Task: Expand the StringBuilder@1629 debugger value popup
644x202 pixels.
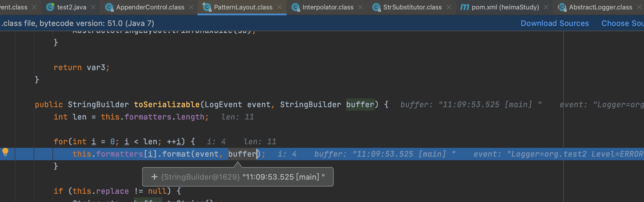Action: [154, 177]
